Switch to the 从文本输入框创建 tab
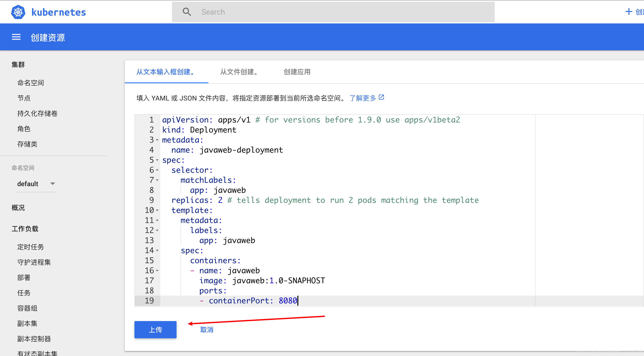Image resolution: width=644 pixels, height=356 pixels. point(167,72)
